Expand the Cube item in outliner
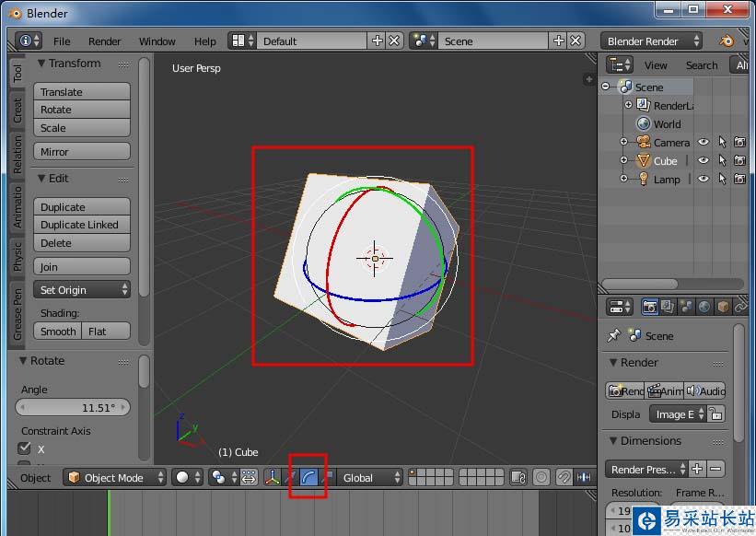This screenshot has height=536, width=756. (624, 160)
